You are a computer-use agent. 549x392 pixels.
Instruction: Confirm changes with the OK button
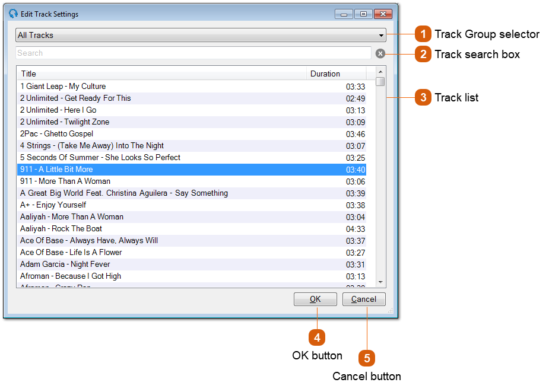tap(315, 299)
